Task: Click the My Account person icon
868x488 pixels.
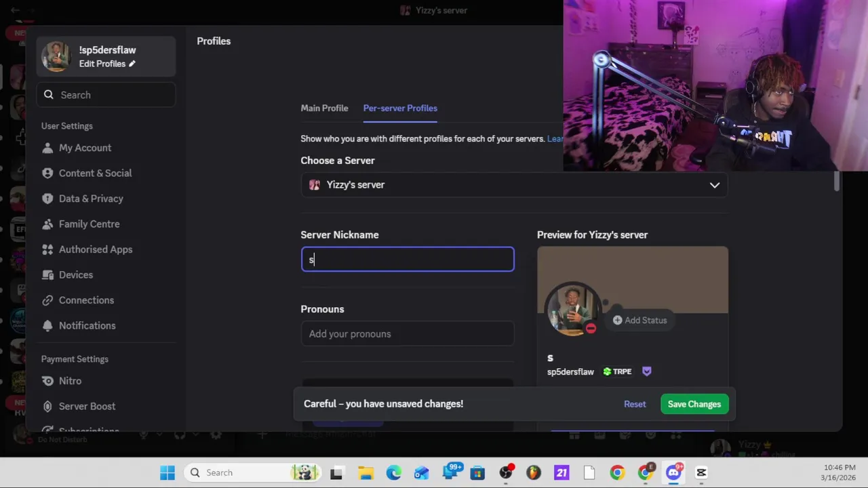Action: (47, 148)
